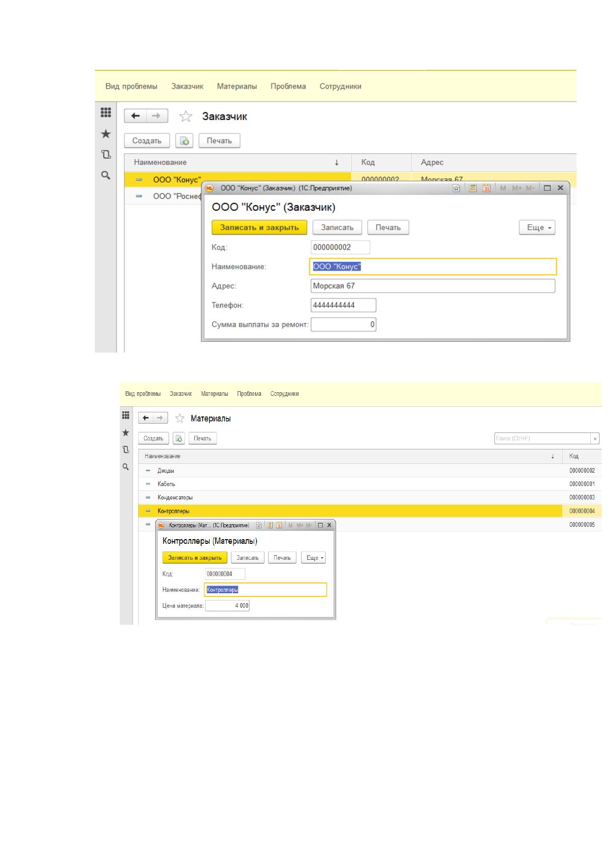The height and width of the screenshot is (868, 614).
Task: Add Заказчик list to favorites star
Action: coord(186,116)
